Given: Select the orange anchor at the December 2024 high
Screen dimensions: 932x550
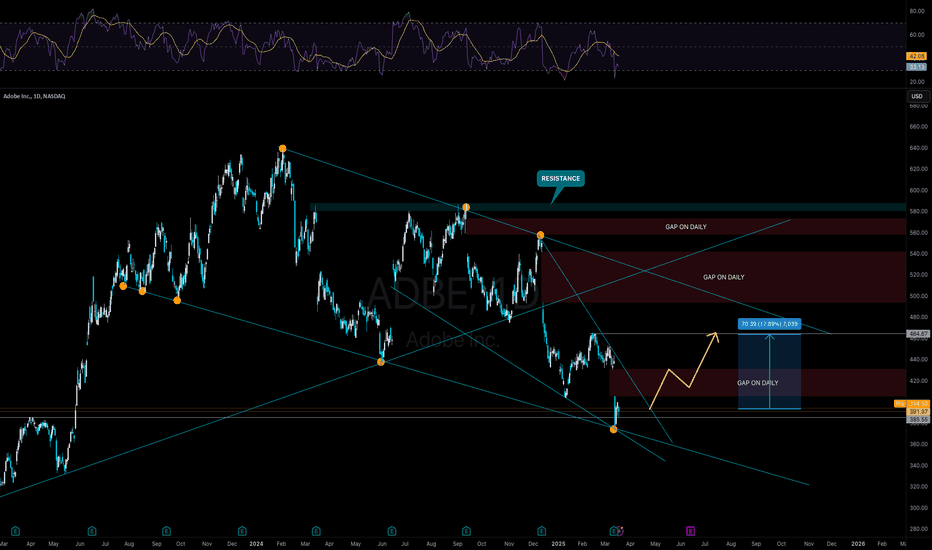Looking at the screenshot, I should (x=540, y=235).
